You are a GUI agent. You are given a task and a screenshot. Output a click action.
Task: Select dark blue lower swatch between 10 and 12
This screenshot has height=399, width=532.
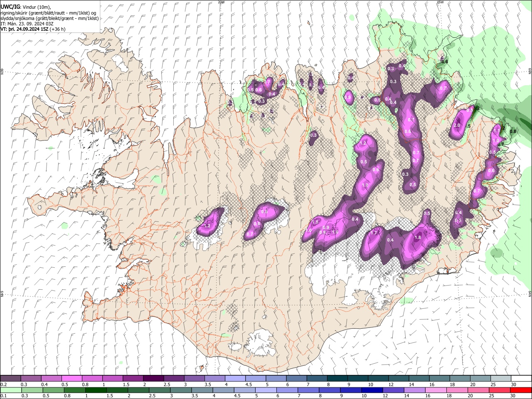[372, 390]
